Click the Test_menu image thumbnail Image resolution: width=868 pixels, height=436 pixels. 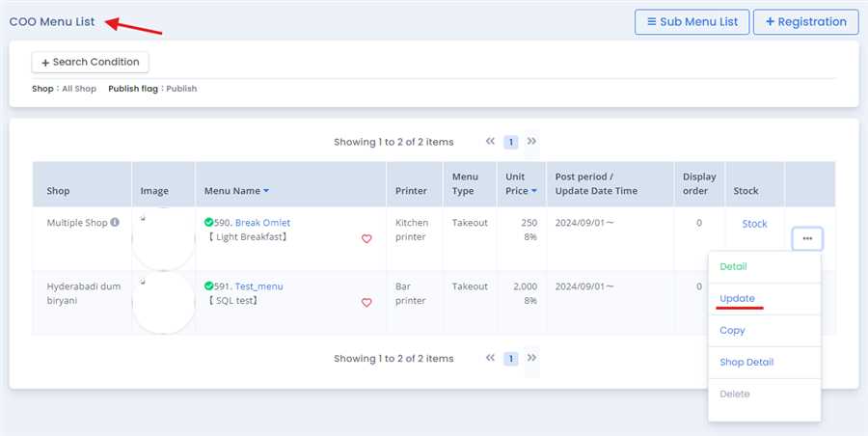pyautogui.click(x=162, y=302)
